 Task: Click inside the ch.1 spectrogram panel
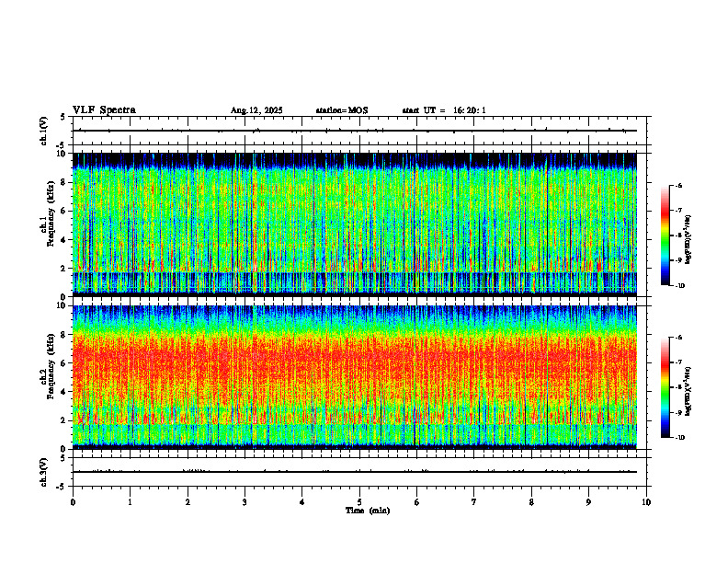click(x=355, y=224)
